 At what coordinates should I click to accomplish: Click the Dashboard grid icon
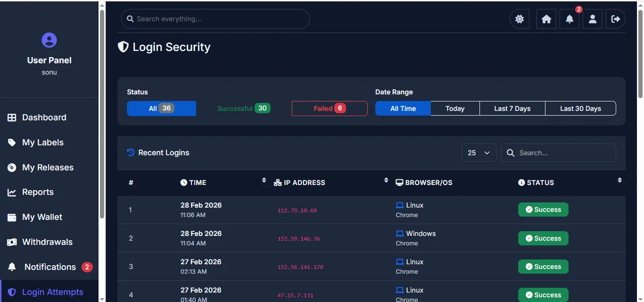(x=12, y=117)
